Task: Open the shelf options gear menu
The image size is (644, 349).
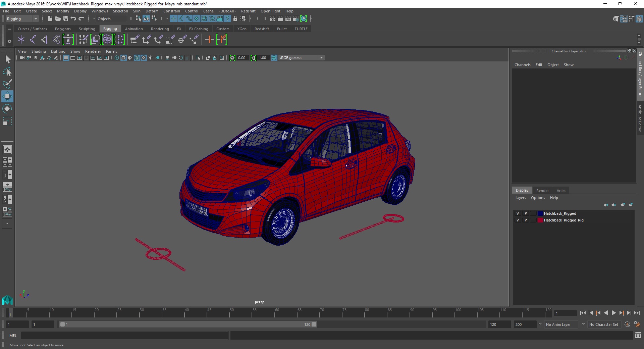Action: click(x=9, y=41)
